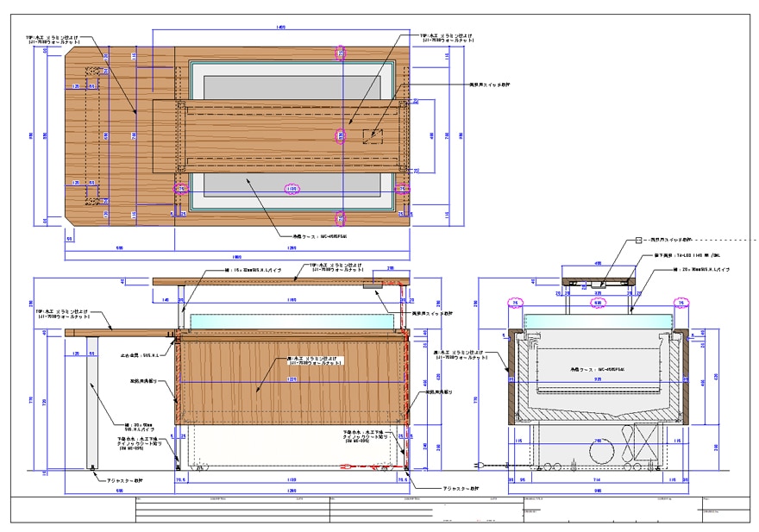Click the square switch symbol in the legend
This screenshot has height=532, width=759.
click(638, 240)
